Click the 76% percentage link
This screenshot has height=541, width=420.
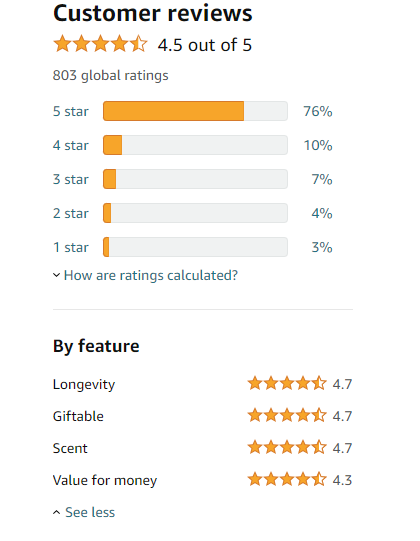(318, 111)
